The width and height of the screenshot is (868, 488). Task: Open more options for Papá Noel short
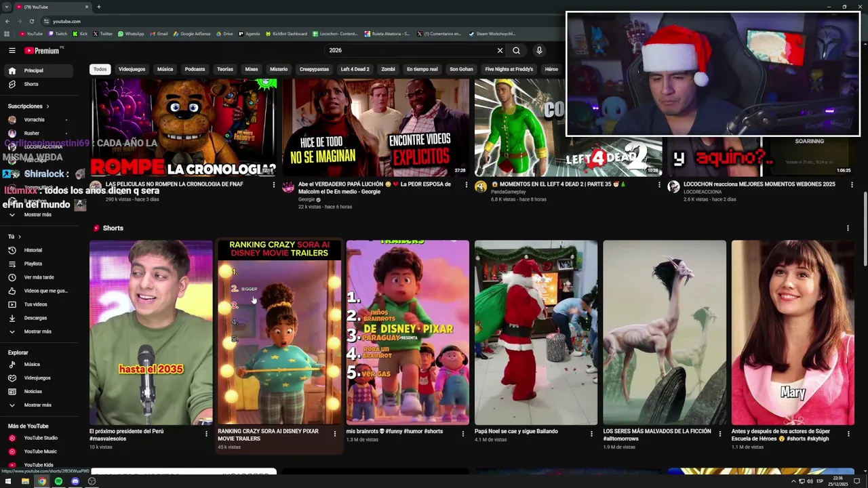click(591, 434)
